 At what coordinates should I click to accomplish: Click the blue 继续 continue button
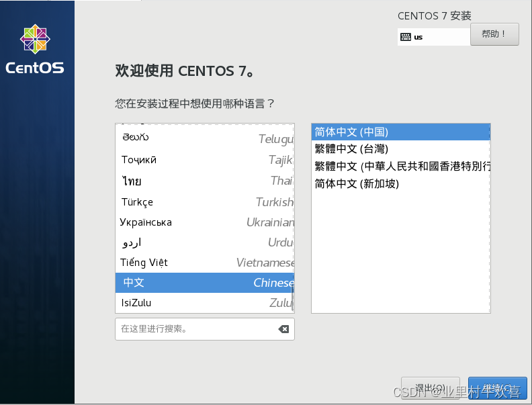click(497, 388)
